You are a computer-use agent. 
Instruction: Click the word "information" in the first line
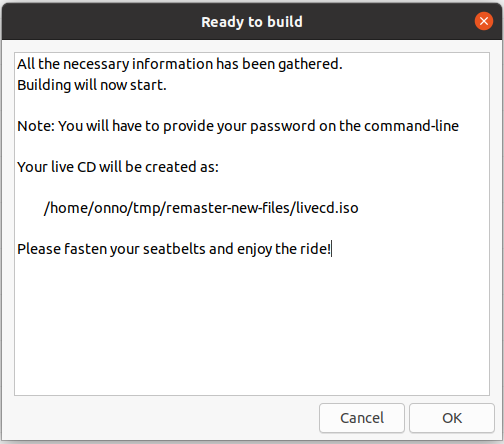tap(172, 64)
